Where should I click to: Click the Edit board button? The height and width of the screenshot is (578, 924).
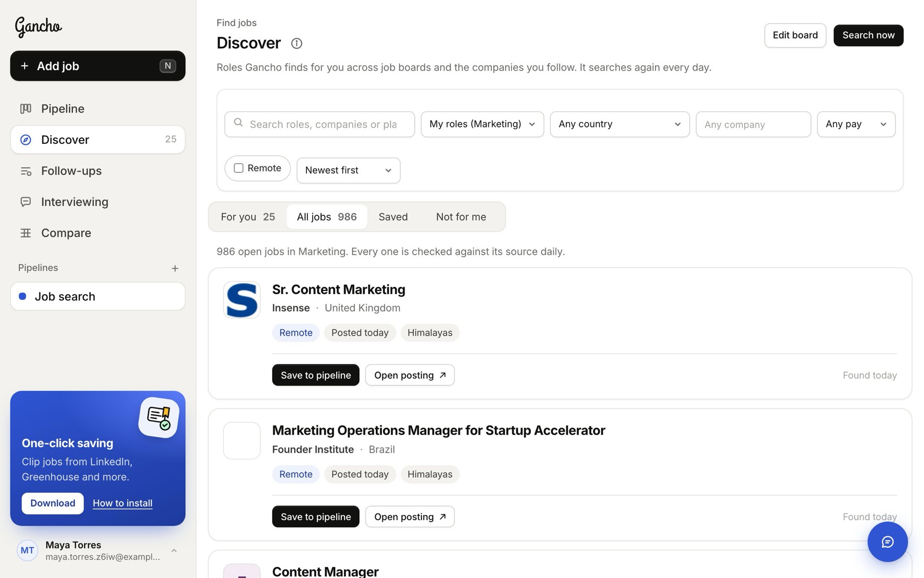(x=795, y=35)
